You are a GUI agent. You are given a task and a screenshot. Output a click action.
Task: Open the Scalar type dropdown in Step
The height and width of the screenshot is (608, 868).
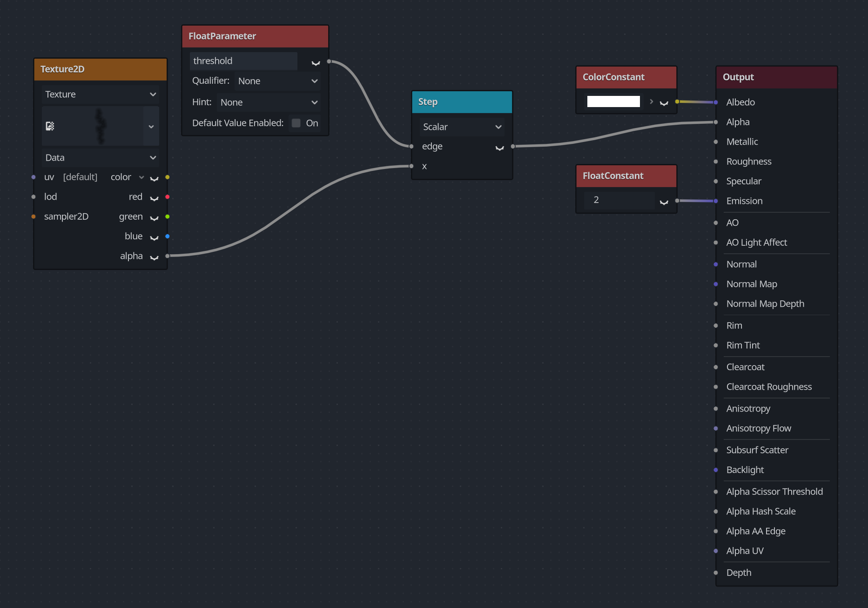tap(462, 127)
